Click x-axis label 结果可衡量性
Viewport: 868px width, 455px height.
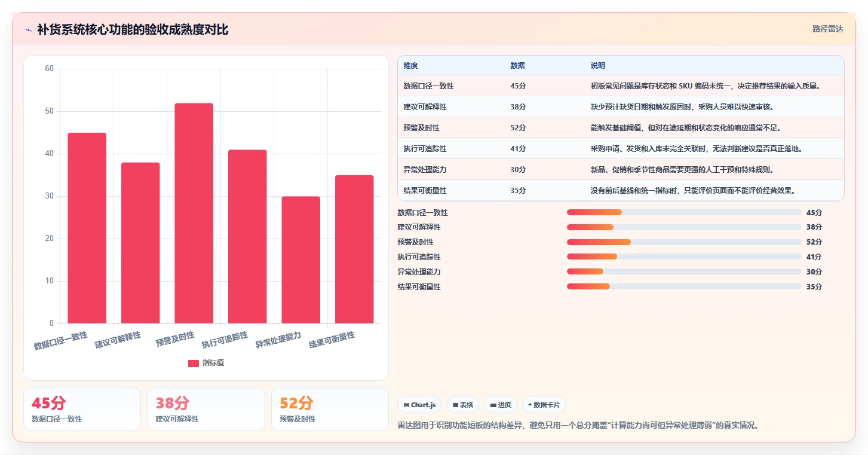(332, 340)
